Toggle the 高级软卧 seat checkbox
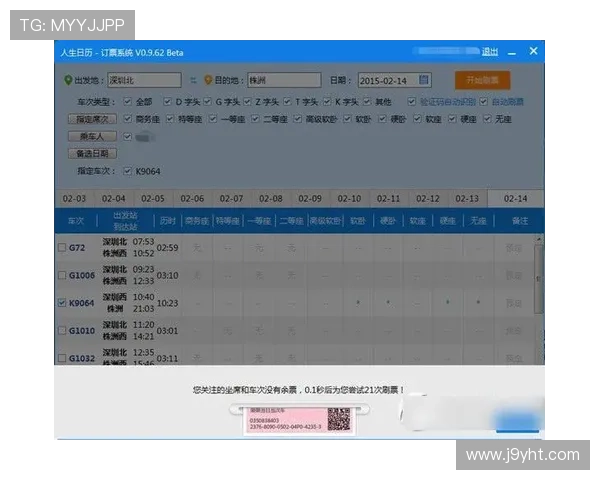 click(x=297, y=119)
